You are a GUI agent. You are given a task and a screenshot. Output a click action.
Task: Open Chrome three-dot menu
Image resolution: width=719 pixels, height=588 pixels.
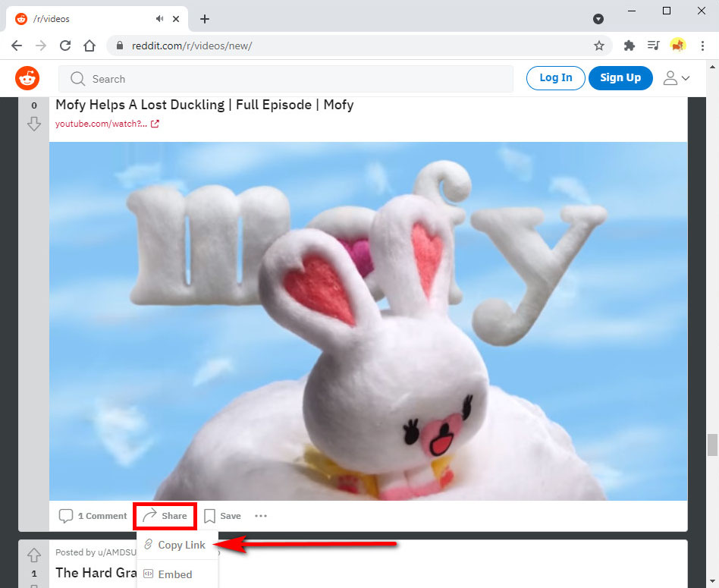point(702,46)
